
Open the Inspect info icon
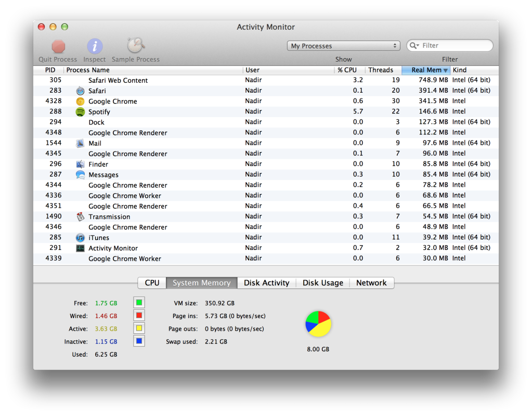coord(95,46)
